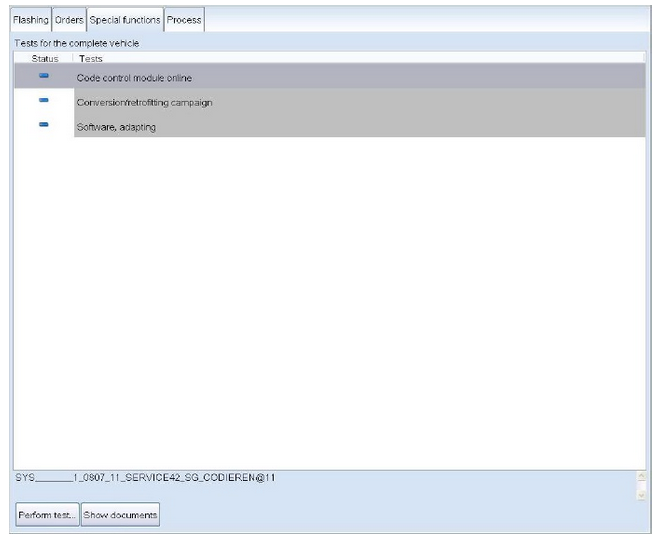Click the Show documents button
This screenshot has width=660, height=539.
coord(120,515)
